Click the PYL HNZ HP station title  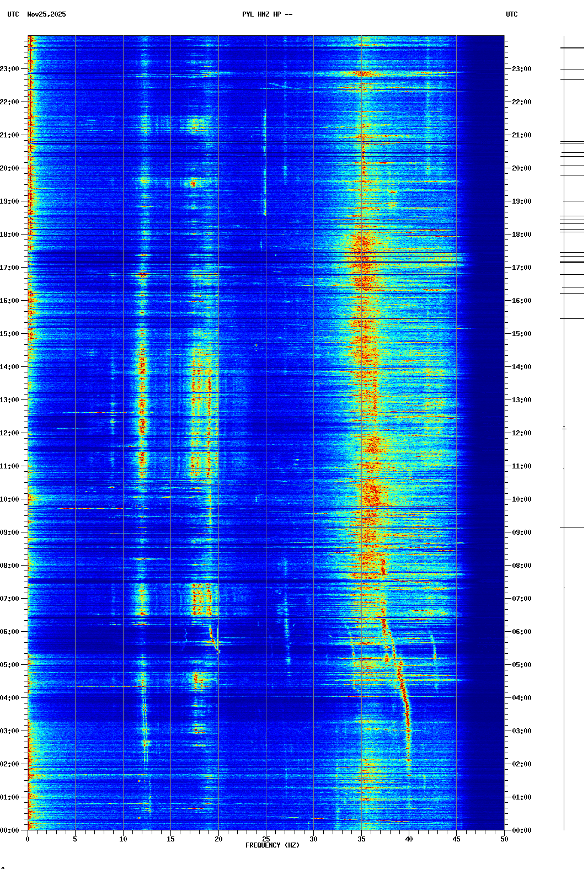(x=267, y=14)
